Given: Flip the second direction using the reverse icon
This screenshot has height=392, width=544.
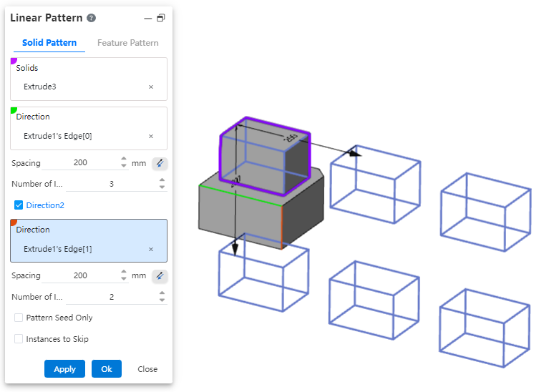Looking at the screenshot, I should (x=160, y=275).
